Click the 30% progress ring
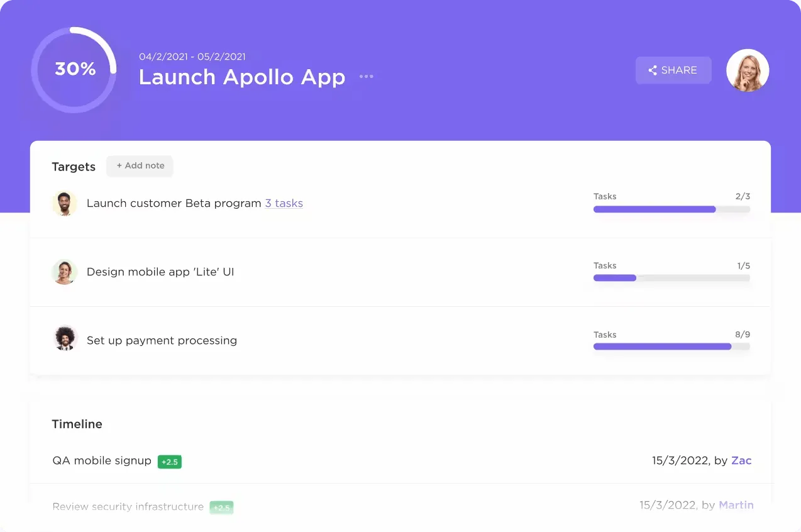This screenshot has width=801, height=532. pos(75,69)
